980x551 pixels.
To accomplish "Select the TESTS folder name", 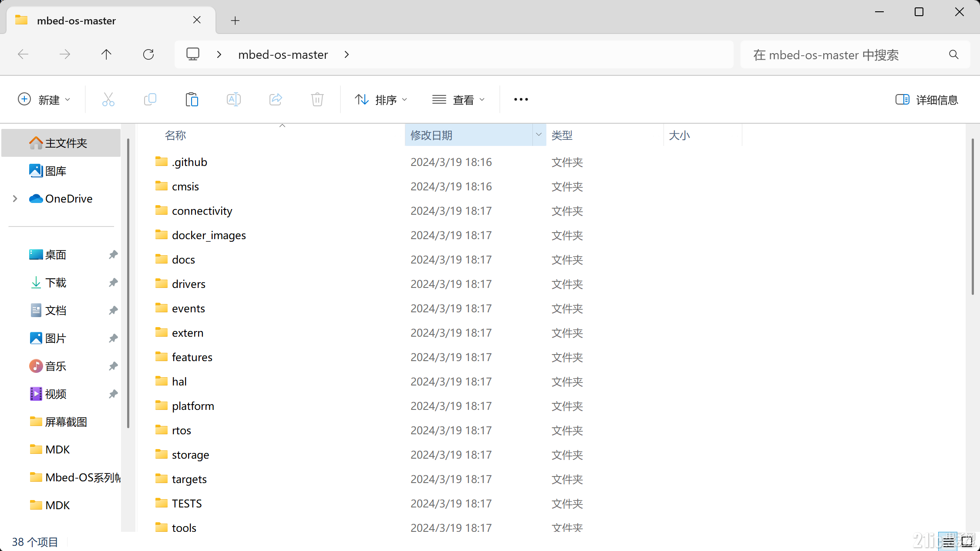I will tap(187, 504).
